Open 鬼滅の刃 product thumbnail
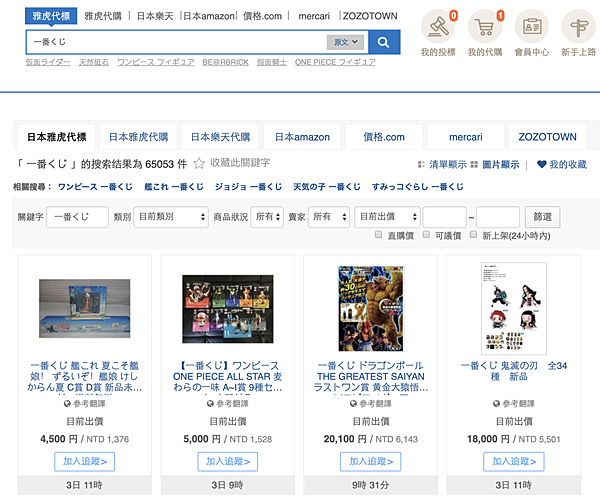 pyautogui.click(x=514, y=308)
